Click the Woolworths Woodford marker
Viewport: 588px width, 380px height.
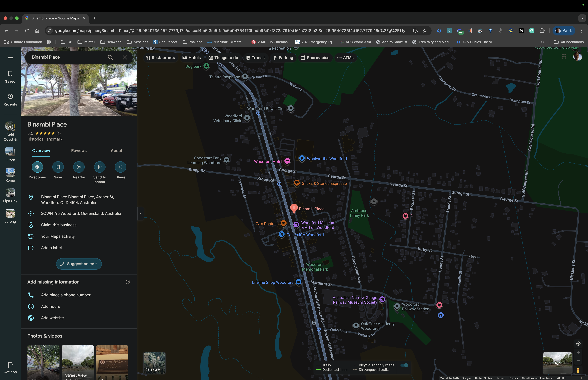(302, 158)
